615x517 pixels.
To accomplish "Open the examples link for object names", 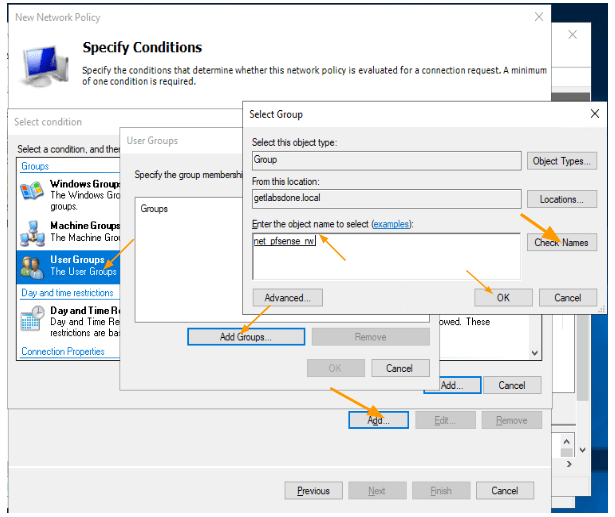I will (391, 224).
